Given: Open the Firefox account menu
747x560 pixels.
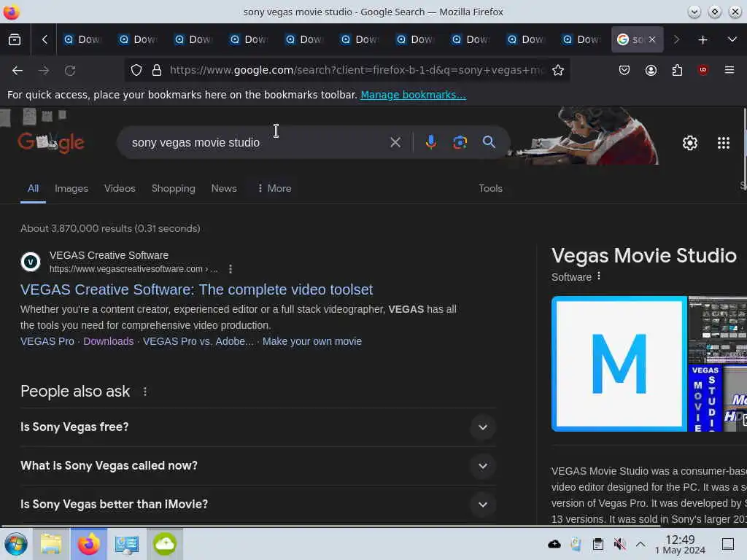Looking at the screenshot, I should tap(651, 71).
